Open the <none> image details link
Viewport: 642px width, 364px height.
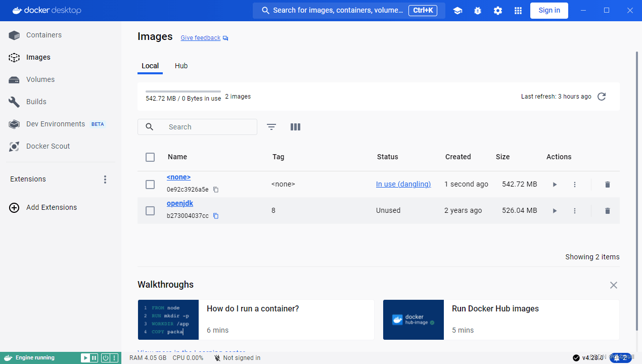(178, 177)
